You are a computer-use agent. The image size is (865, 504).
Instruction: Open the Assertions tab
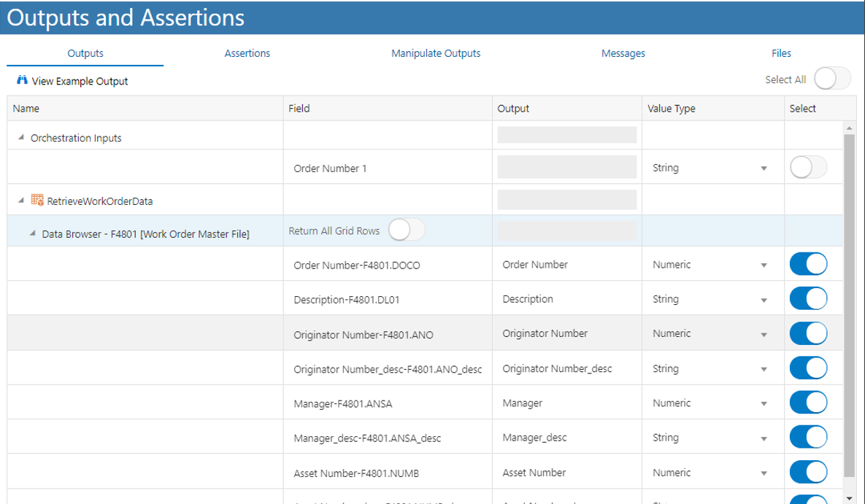point(247,53)
